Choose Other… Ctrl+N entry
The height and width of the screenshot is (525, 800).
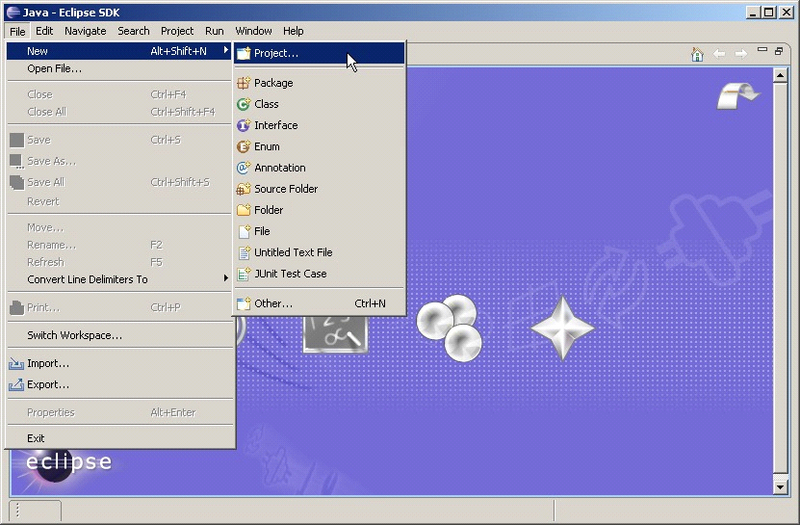click(x=319, y=304)
